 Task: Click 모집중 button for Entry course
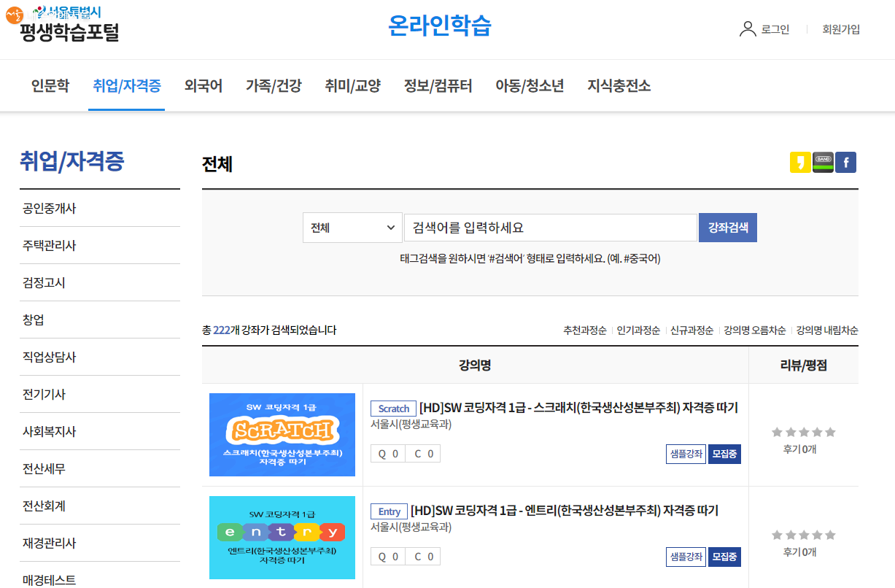point(724,557)
